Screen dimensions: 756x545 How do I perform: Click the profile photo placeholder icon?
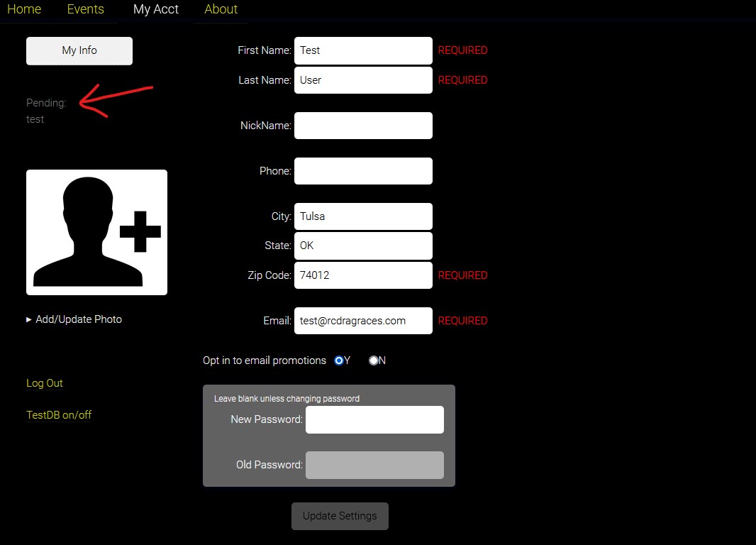pyautogui.click(x=96, y=232)
